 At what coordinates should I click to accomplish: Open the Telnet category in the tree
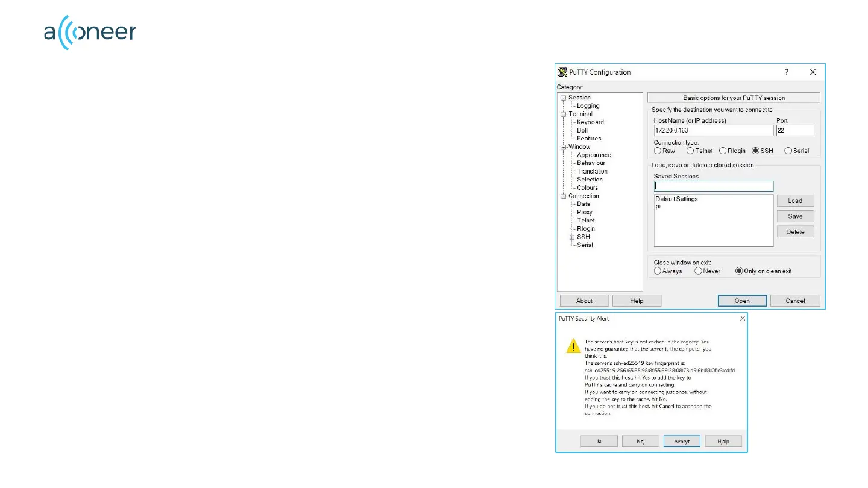click(586, 221)
